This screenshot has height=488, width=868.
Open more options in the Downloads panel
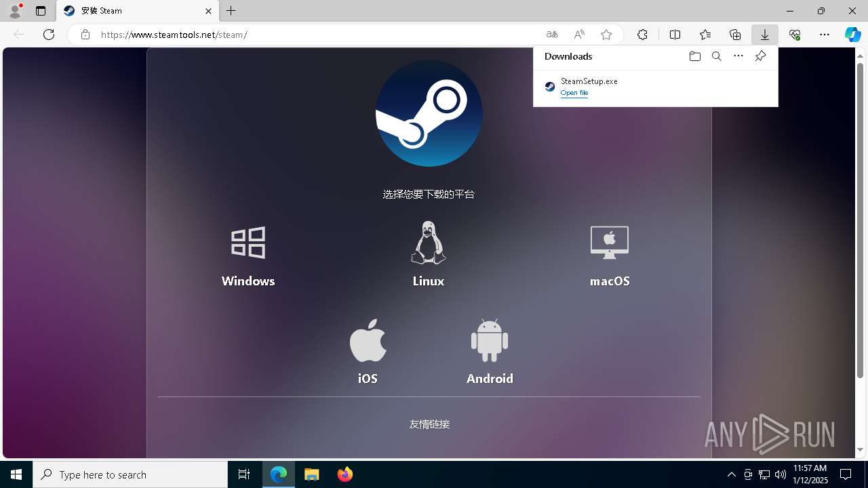point(738,56)
